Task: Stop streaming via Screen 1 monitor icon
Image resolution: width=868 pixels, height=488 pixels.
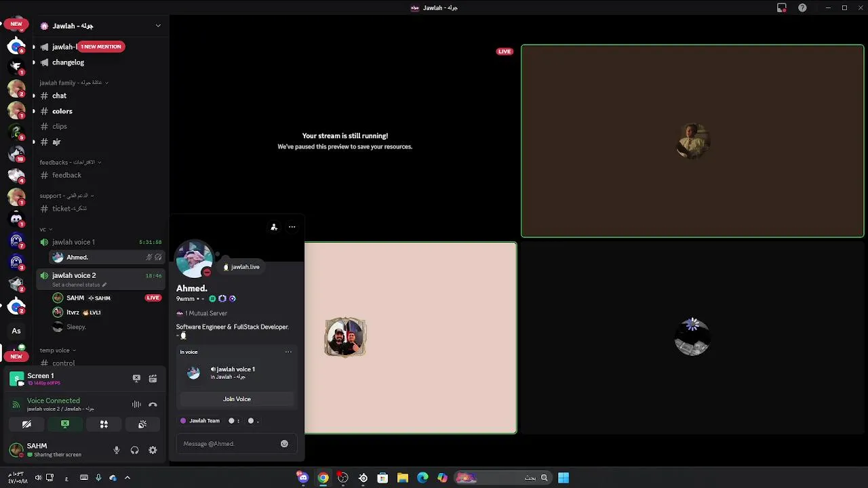Action: [x=136, y=378]
